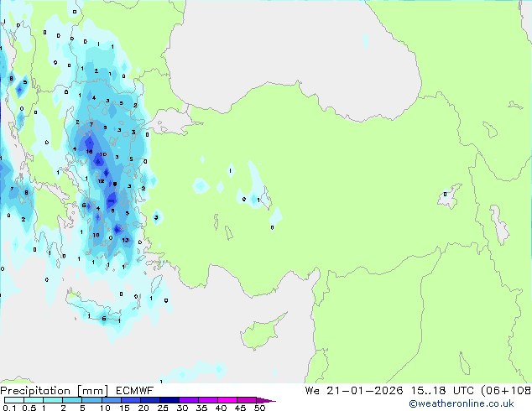Click the "[mm]" unit label
The height and width of the screenshot is (411, 532).
(x=92, y=391)
